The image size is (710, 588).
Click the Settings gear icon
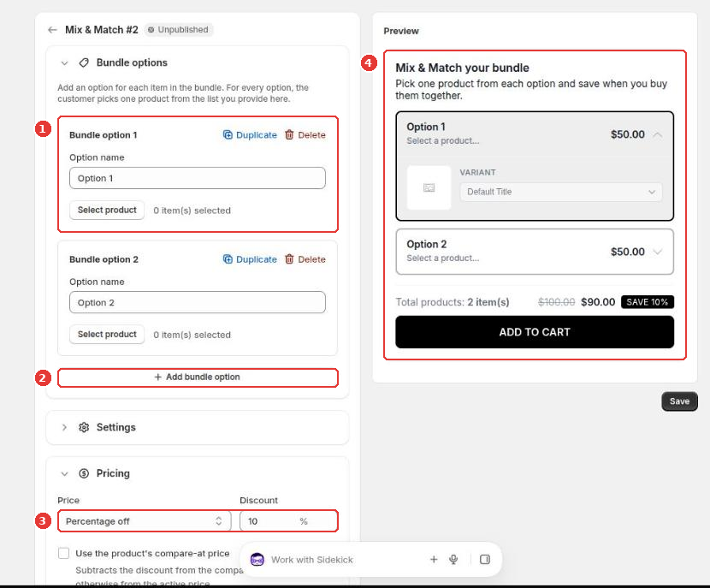coord(84,427)
